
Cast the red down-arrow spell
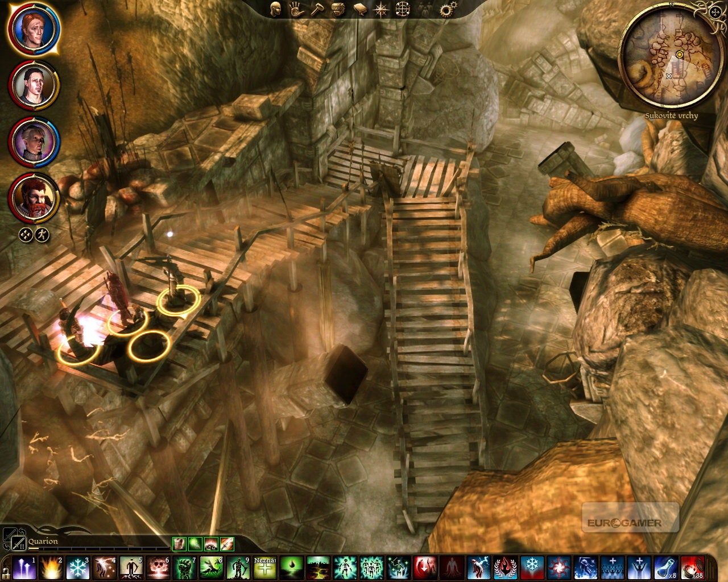tap(425, 568)
